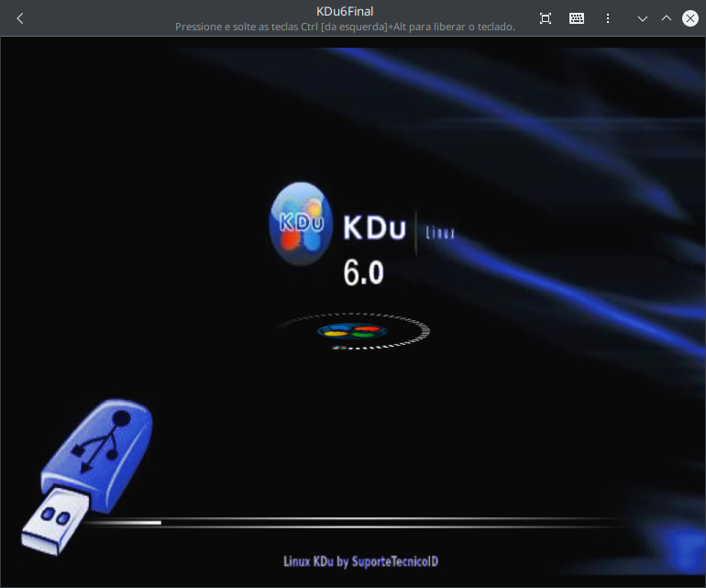Screen dimensions: 706x588
Task: Click the Ctrl+Alt keyboard release hint text
Action: [x=345, y=27]
